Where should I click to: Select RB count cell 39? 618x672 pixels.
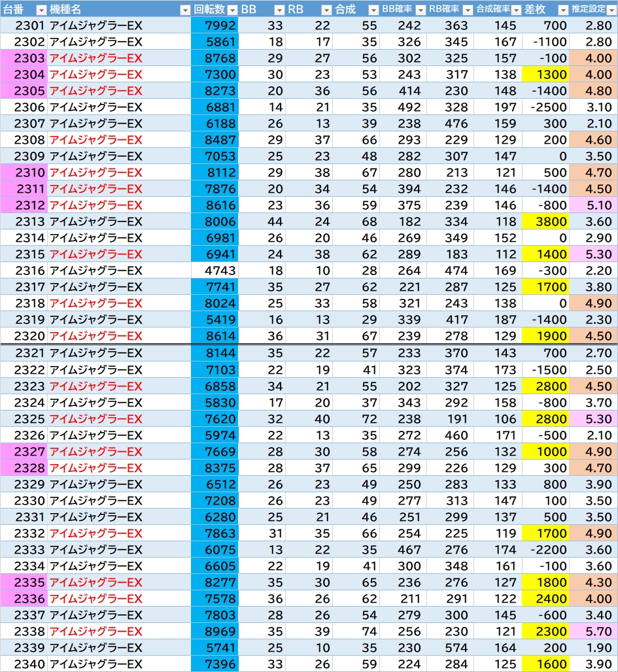point(309,631)
